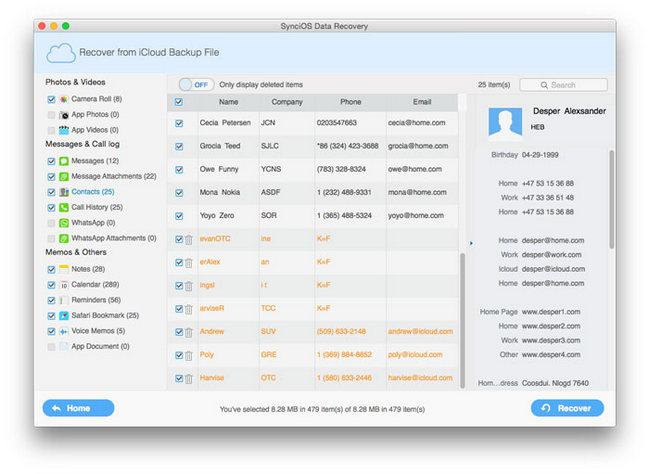Click the Message Attachments icon

pyautogui.click(x=64, y=176)
